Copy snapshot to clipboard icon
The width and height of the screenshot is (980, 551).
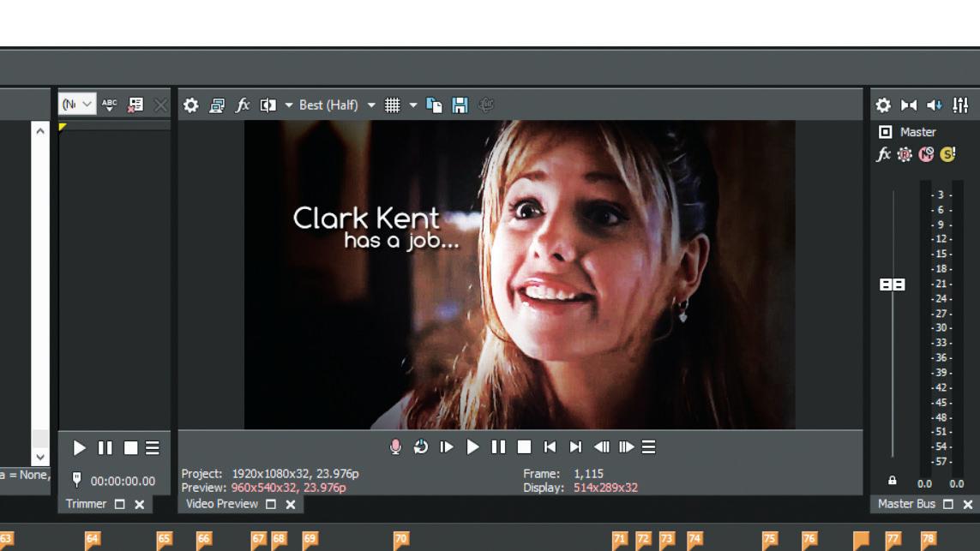434,105
